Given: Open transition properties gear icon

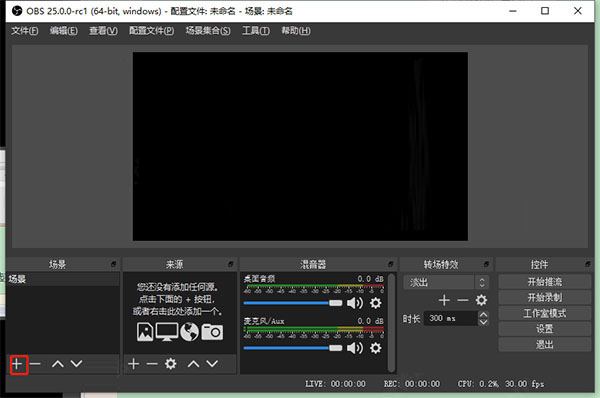Looking at the screenshot, I should [x=481, y=300].
